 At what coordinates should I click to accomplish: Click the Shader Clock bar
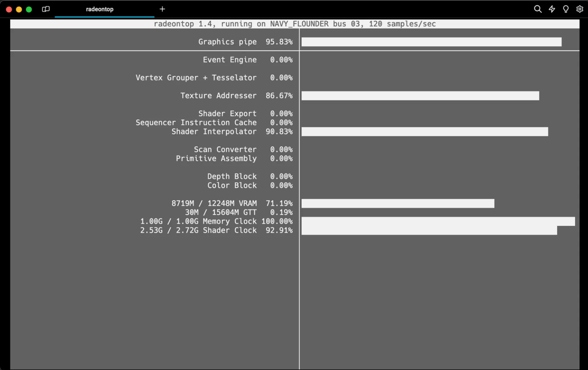429,230
